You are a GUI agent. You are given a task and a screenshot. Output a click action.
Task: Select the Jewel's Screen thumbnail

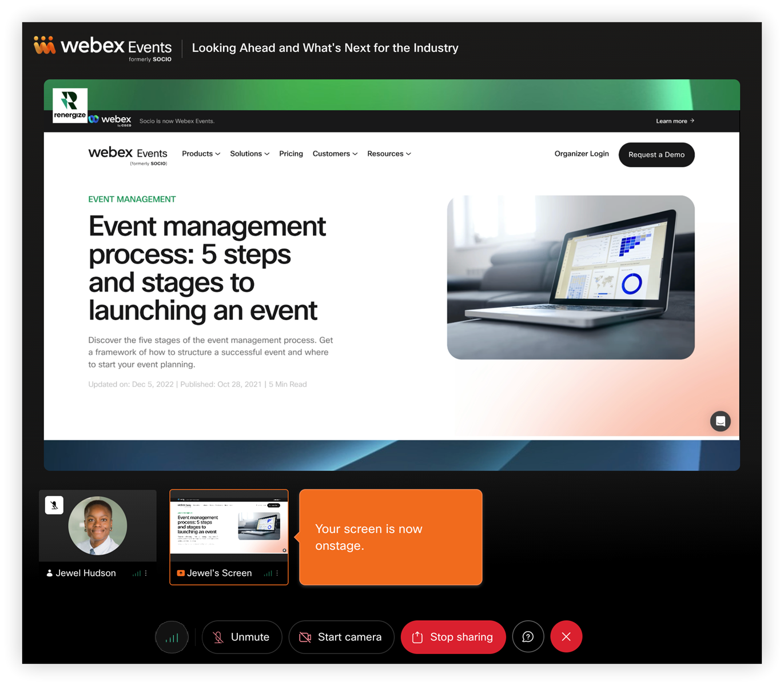[x=229, y=537]
